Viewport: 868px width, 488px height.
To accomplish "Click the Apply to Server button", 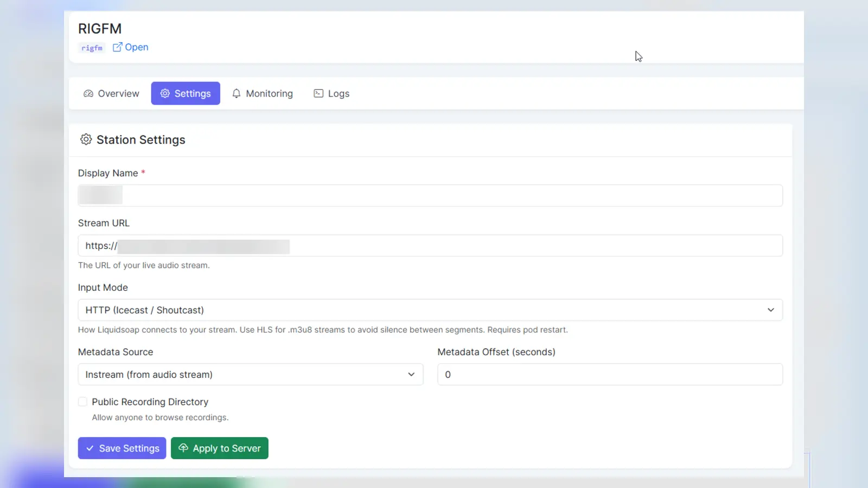I will click(220, 448).
